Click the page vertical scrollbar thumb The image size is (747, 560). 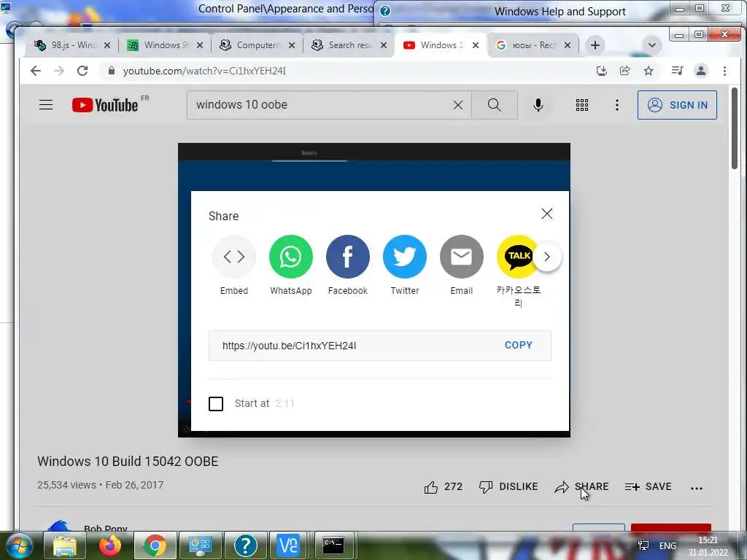click(734, 128)
